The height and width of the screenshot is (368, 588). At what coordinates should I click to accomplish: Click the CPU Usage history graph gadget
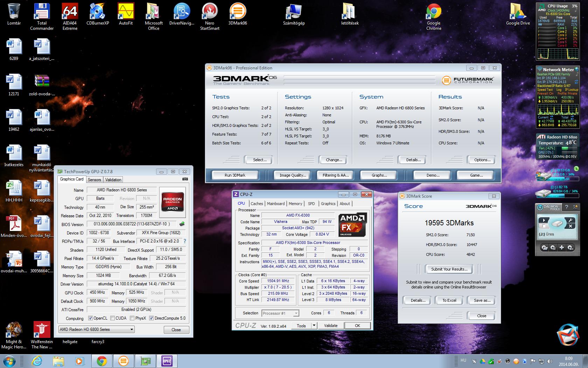coord(558,53)
